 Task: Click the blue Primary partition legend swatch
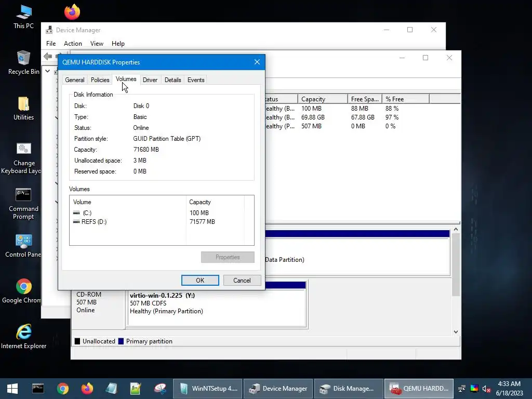coord(121,341)
